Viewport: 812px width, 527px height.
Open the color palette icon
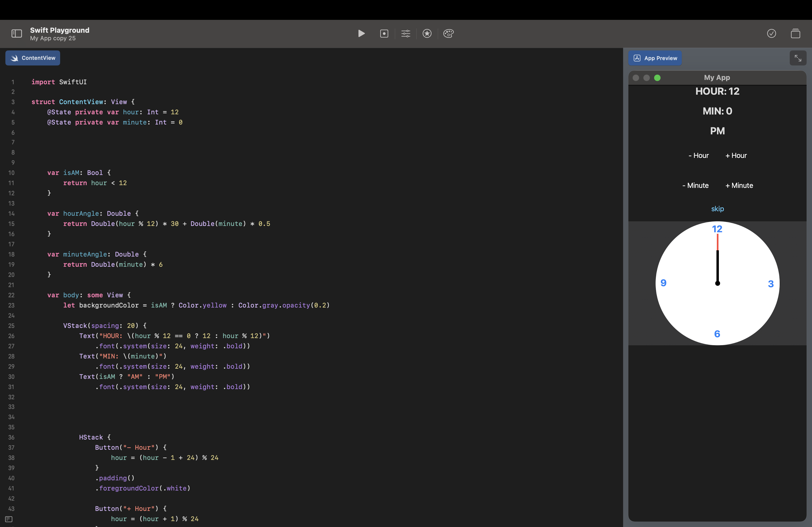[448, 33]
